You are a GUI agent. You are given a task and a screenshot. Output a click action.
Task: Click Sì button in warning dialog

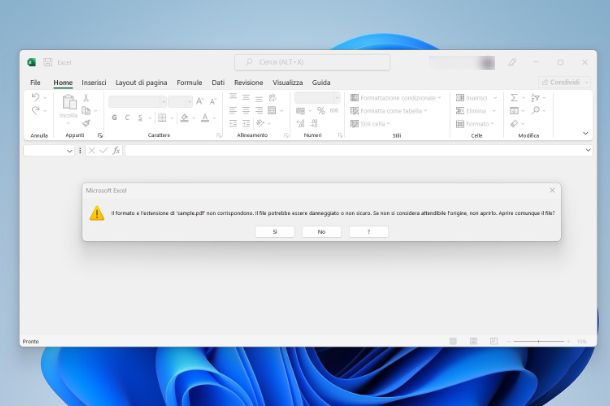(275, 232)
